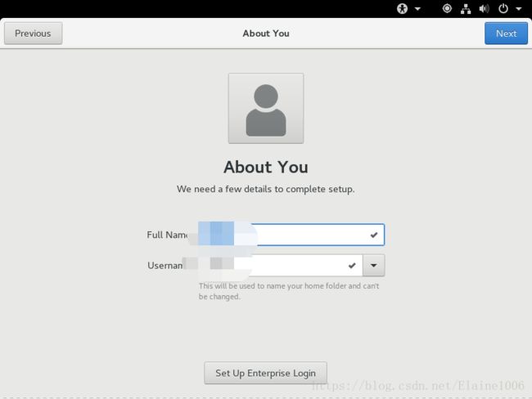The width and height of the screenshot is (532, 399).
Task: Click the Username field checkmark icon
Action: 352,265
